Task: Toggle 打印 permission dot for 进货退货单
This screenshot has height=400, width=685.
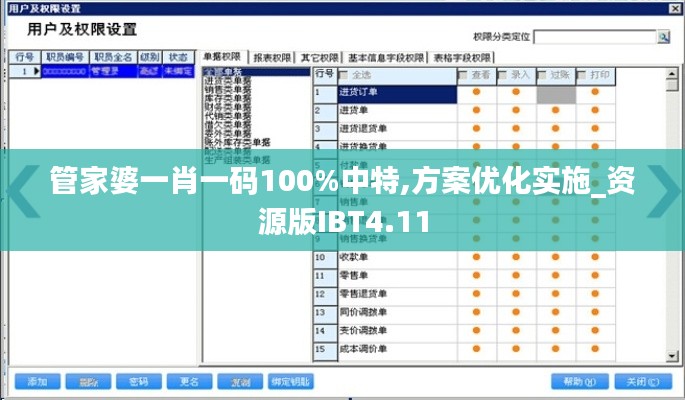Action: 595,128
